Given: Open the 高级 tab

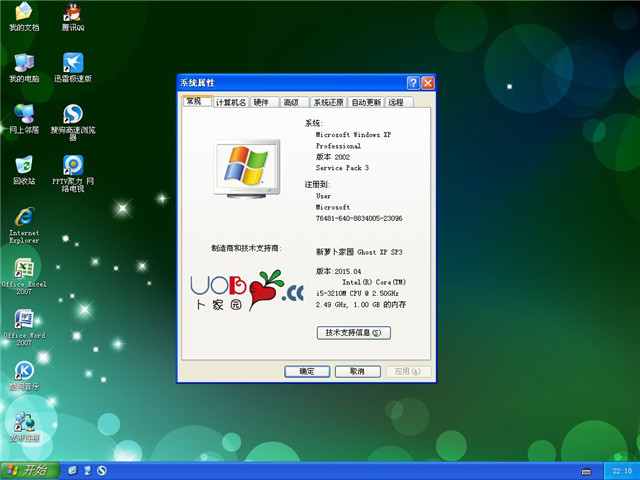Looking at the screenshot, I should [294, 102].
